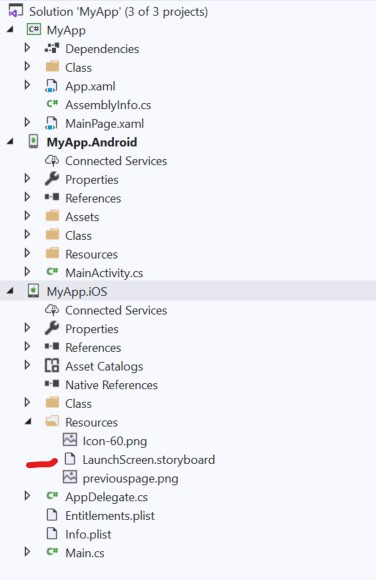Screen dimensions: 376x580
Task: Collapse the MyApp.Android project node
Action: (10, 142)
